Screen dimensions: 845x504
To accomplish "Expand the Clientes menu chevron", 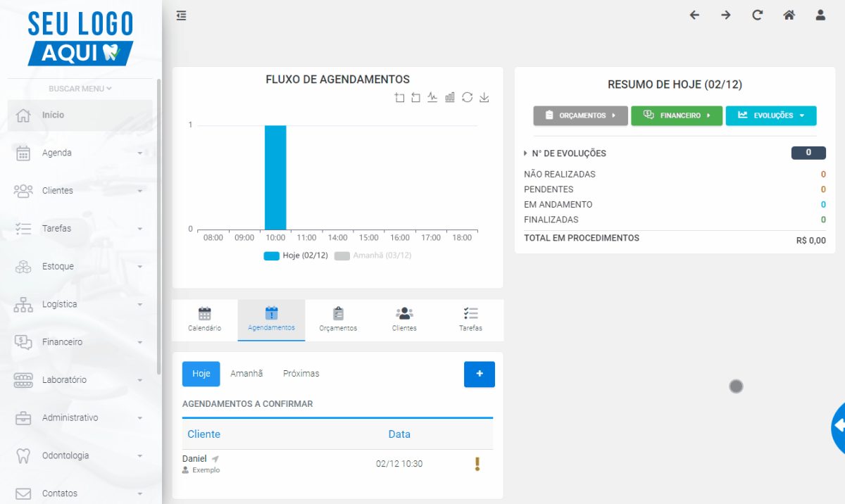I will 140,191.
